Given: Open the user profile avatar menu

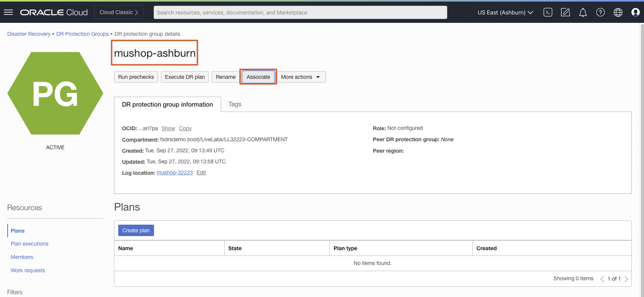Looking at the screenshot, I should tap(635, 12).
